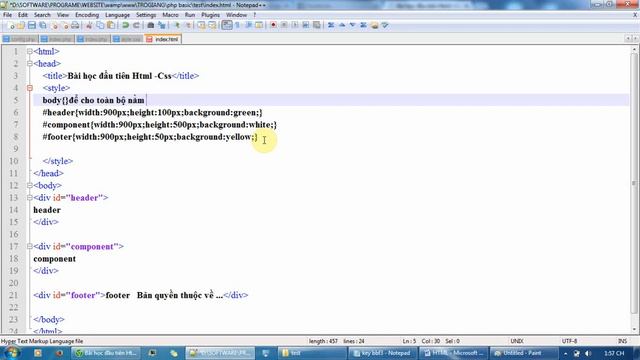
Task: Open 'key bài3 - Notepad' in the taskbar
Action: click(382, 353)
